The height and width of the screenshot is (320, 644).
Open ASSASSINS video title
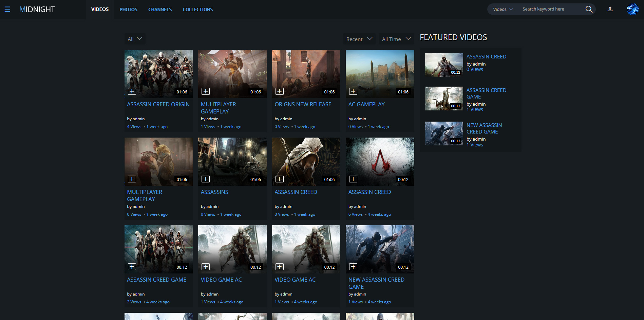click(214, 192)
